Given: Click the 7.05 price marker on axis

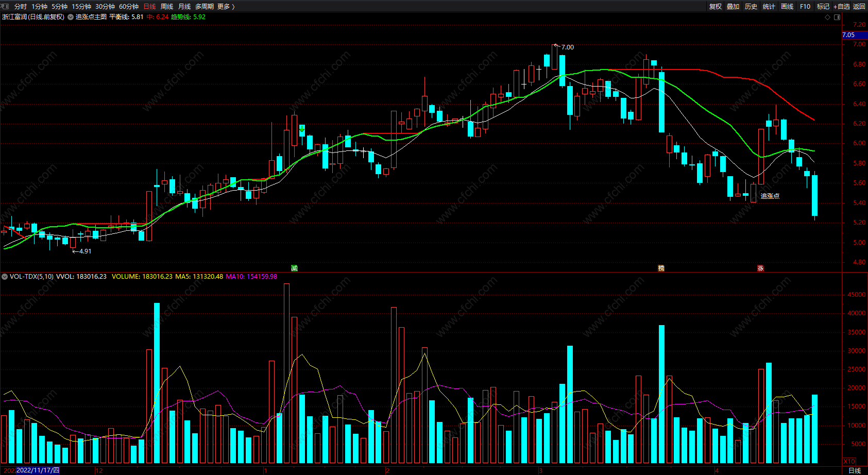Looking at the screenshot, I should [x=854, y=35].
